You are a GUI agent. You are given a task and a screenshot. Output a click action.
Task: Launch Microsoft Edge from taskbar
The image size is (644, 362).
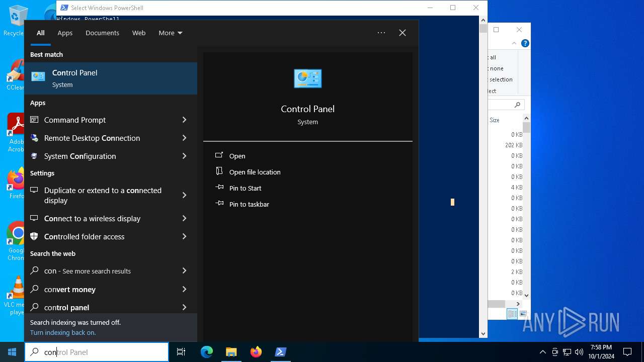(207, 352)
